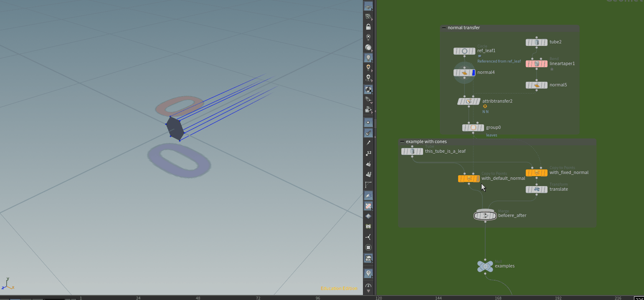Select the headlight bulb lighting icon
This screenshot has width=644, height=300.
[x=368, y=58]
